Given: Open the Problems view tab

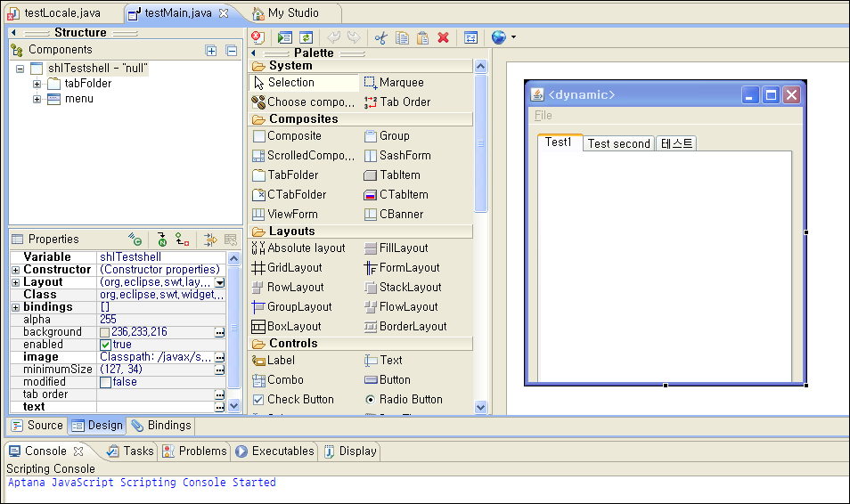Looking at the screenshot, I should click(x=195, y=451).
